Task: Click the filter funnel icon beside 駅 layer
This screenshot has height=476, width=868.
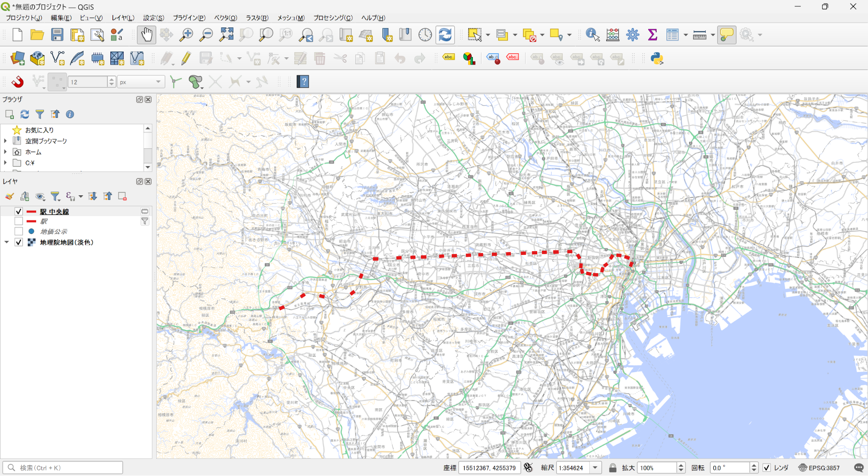Action: click(x=145, y=221)
